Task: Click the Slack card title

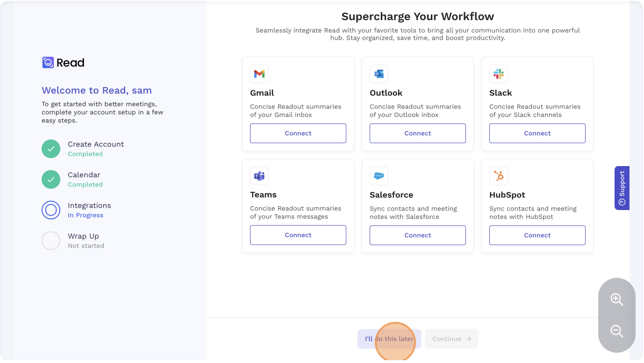Action: pos(501,93)
